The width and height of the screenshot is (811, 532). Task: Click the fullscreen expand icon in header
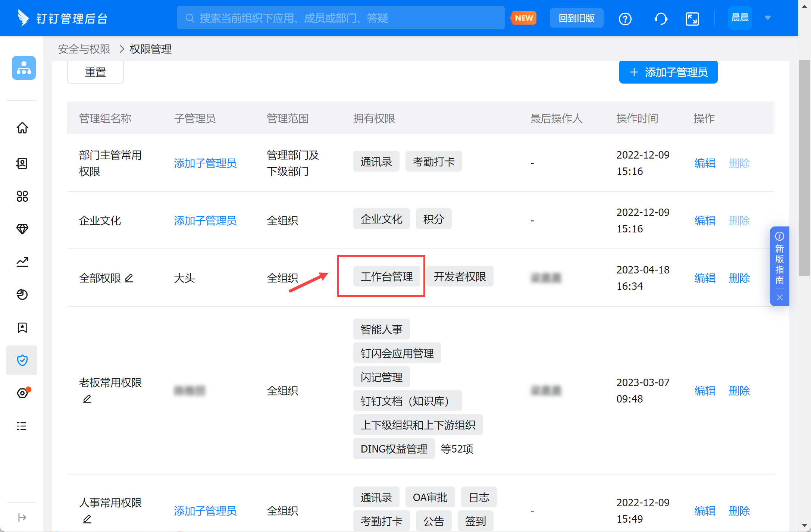[692, 19]
